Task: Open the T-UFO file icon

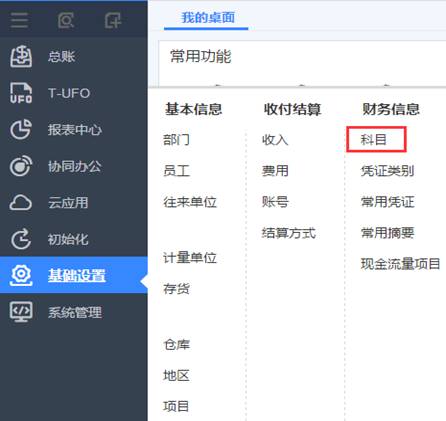Action: 21,93
